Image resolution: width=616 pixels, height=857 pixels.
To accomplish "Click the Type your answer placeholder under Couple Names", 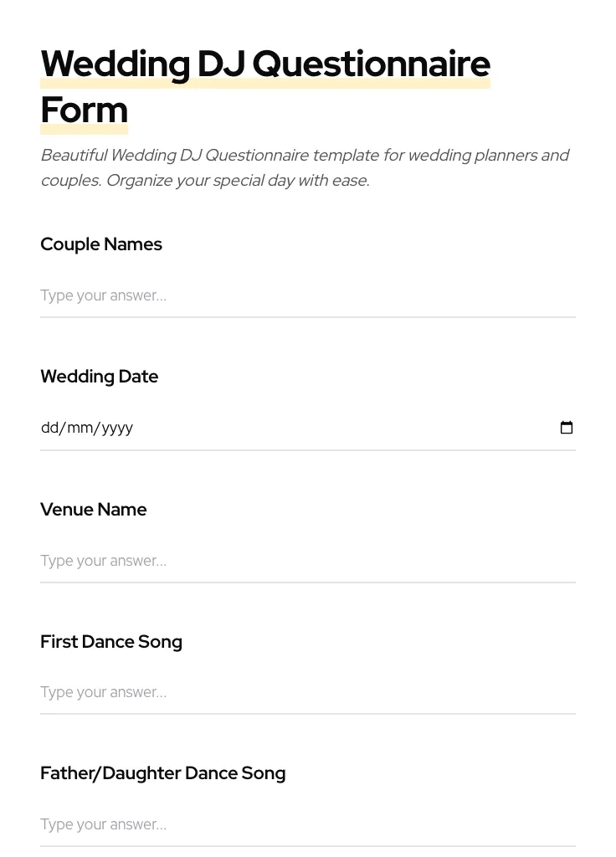I will [x=103, y=295].
